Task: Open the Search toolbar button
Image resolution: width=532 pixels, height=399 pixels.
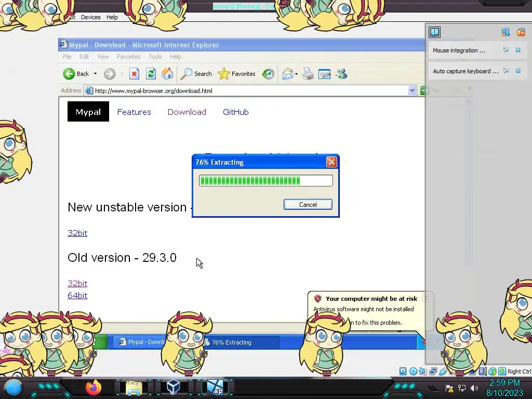Action: point(196,74)
